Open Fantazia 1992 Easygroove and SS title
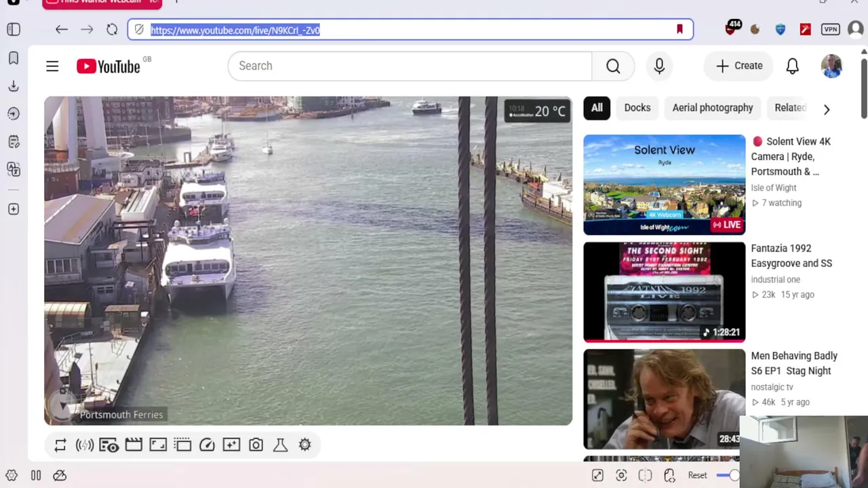The width and height of the screenshot is (868, 488). pos(791,256)
